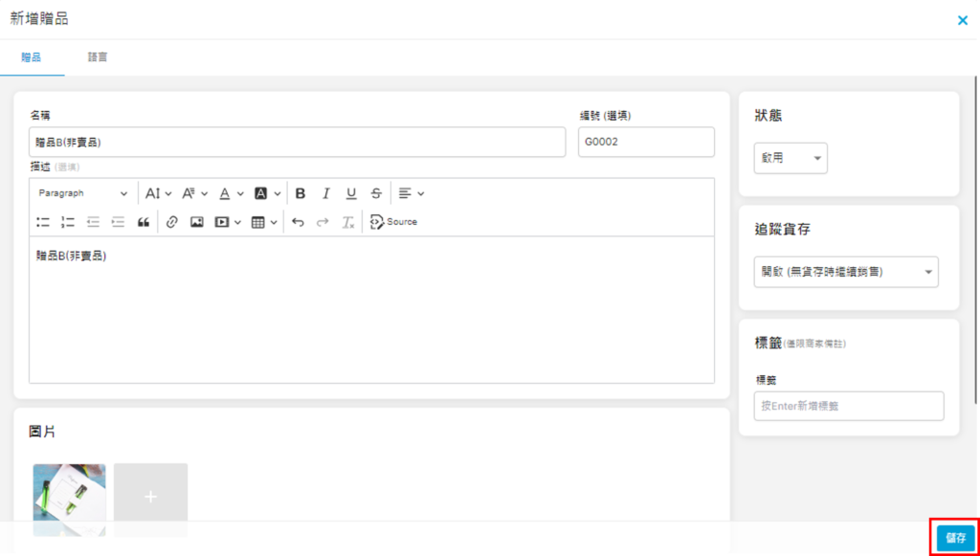Open the font color picker
Screen dimensions: 980x556
[230, 193]
